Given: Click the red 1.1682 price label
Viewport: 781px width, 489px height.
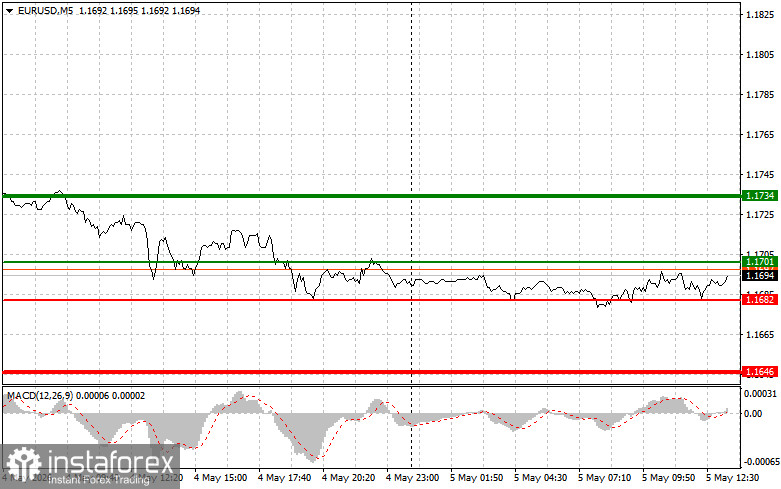Looking at the screenshot, I should coord(760,299).
